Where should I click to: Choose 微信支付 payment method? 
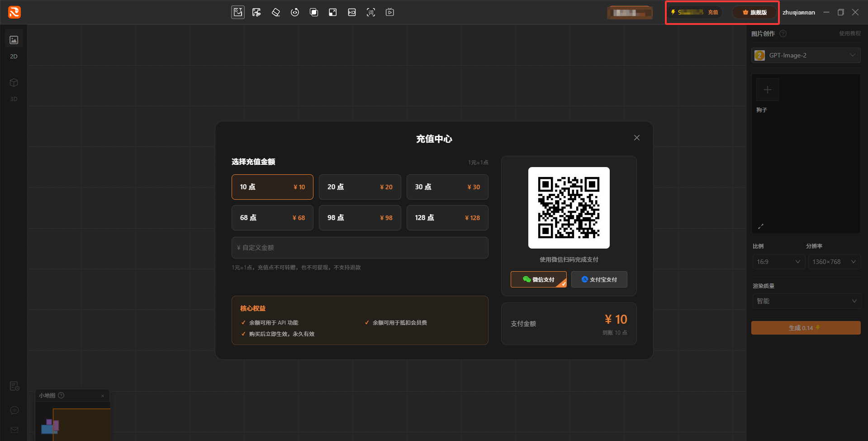point(539,279)
